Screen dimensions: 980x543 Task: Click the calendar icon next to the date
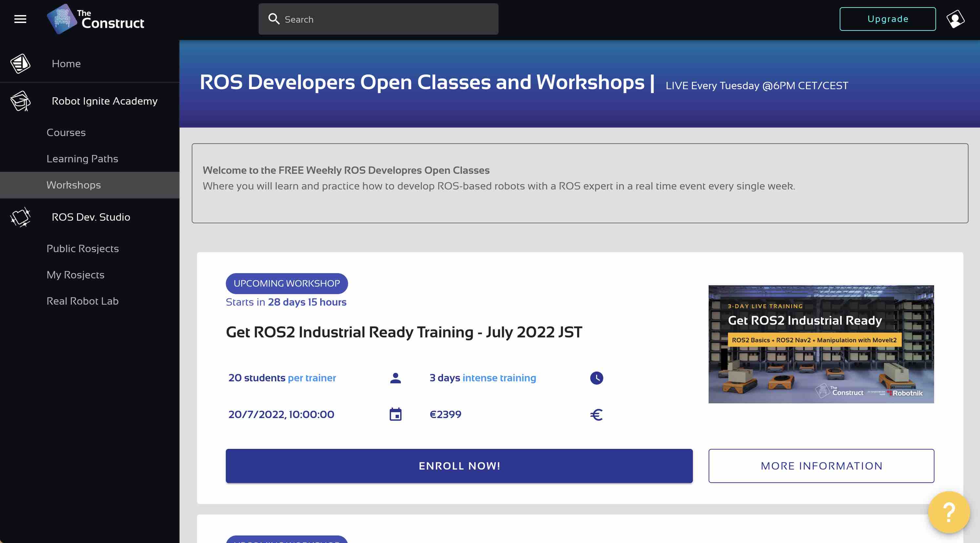click(x=396, y=414)
